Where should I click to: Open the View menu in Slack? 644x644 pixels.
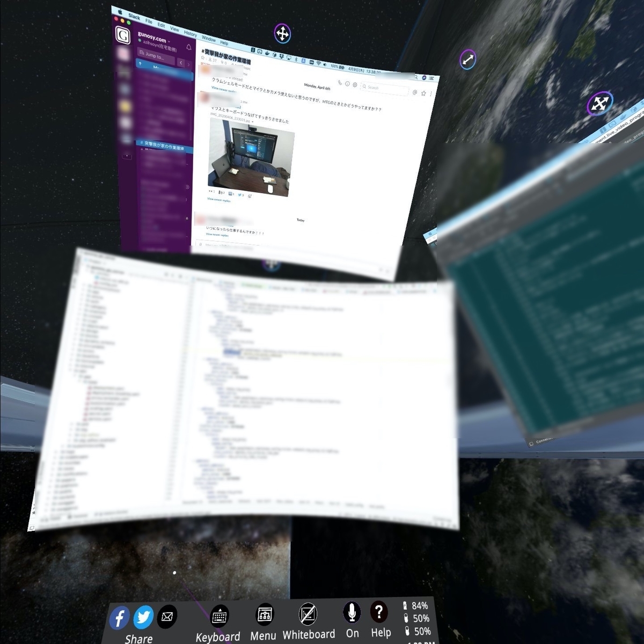174,29
